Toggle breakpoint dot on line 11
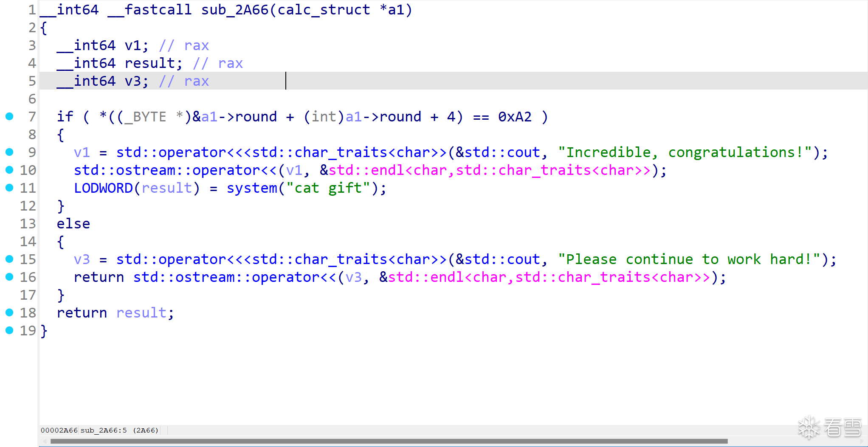 pos(9,188)
